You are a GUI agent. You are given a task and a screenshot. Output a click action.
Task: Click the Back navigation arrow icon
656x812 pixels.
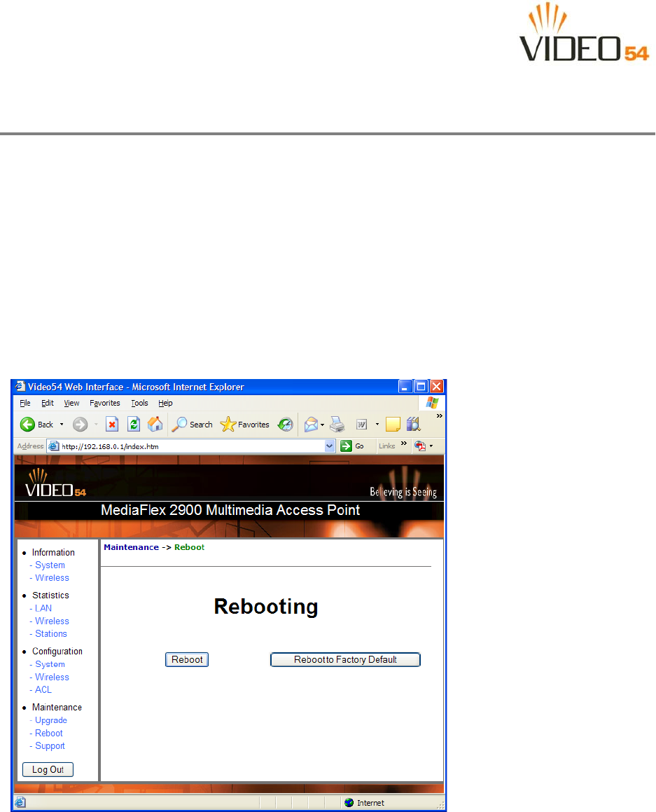coord(27,425)
